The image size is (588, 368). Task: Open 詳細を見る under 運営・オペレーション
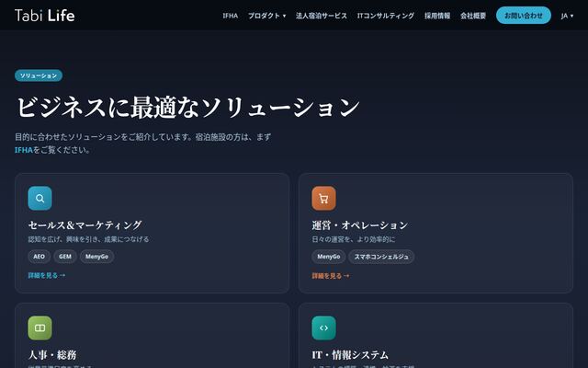click(x=331, y=276)
